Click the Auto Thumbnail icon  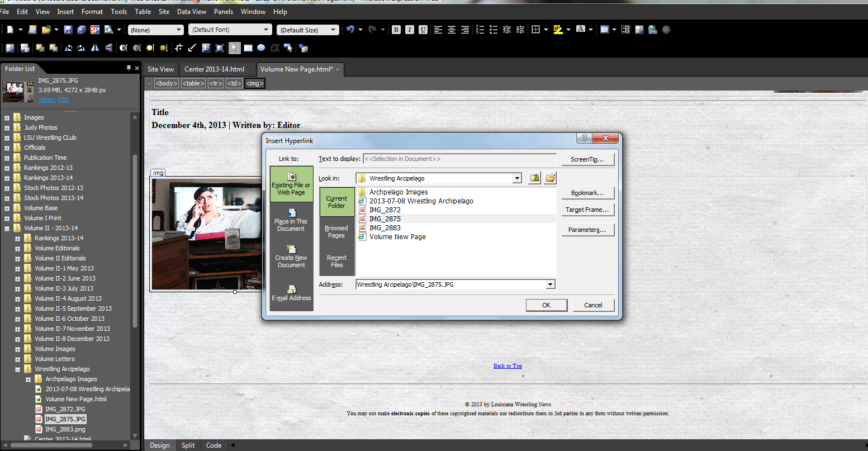pyautogui.click(x=25, y=48)
